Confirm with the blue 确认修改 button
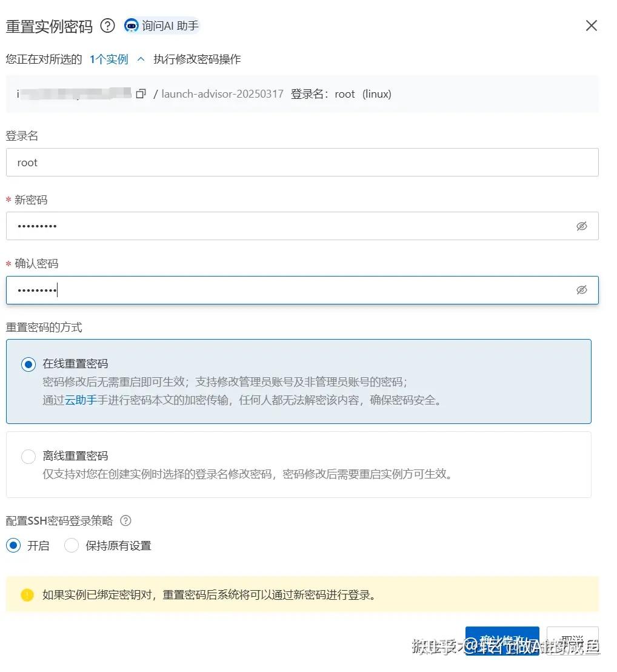The image size is (617, 672). (x=502, y=641)
